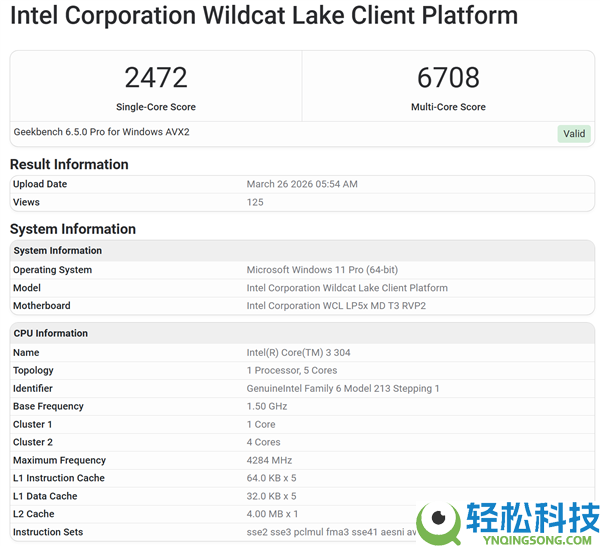Select the "4 Cores" value
The height and width of the screenshot is (546, 600).
pyautogui.click(x=263, y=442)
